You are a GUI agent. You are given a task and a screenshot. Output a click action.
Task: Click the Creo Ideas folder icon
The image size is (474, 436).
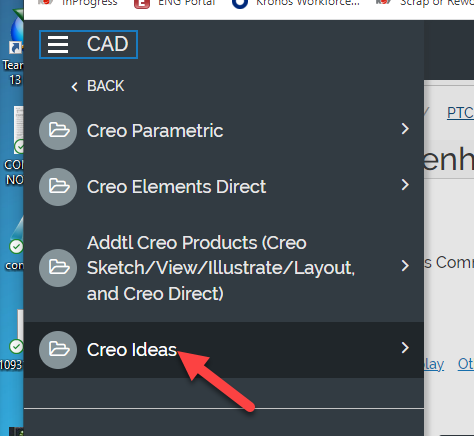(x=58, y=350)
